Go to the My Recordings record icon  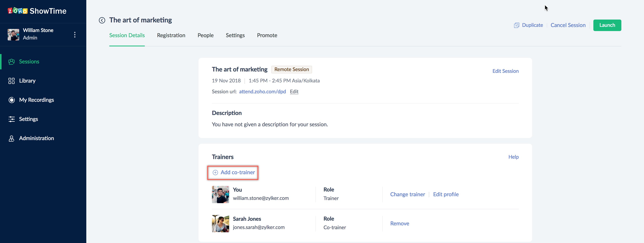[x=12, y=100]
